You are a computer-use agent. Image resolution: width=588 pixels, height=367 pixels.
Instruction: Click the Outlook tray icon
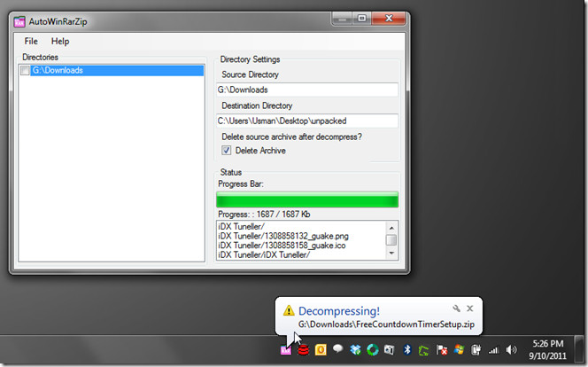[x=321, y=350]
